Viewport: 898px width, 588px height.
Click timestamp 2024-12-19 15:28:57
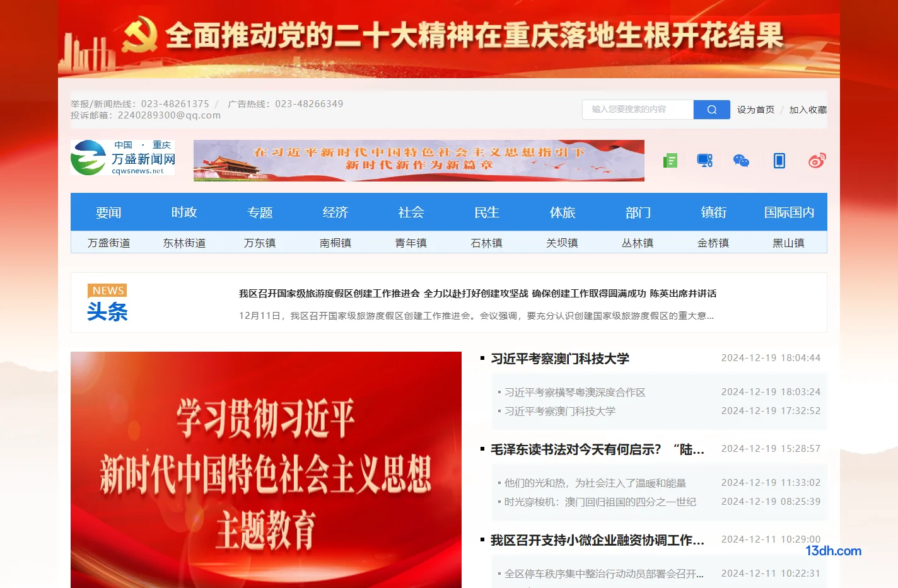point(771,449)
